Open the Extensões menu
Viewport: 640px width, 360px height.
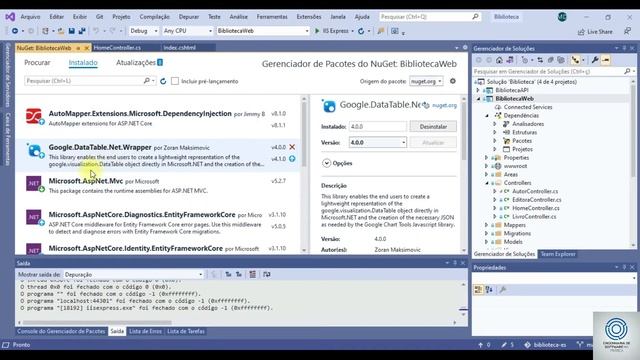pos(309,17)
